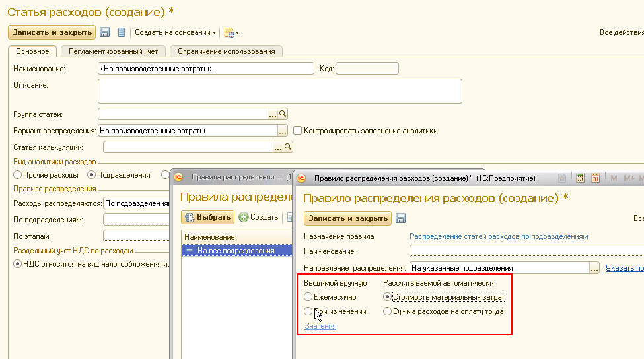This screenshot has height=359, width=644.
Task: Open the calendar icon in the rule window title bar
Action: click(595, 178)
